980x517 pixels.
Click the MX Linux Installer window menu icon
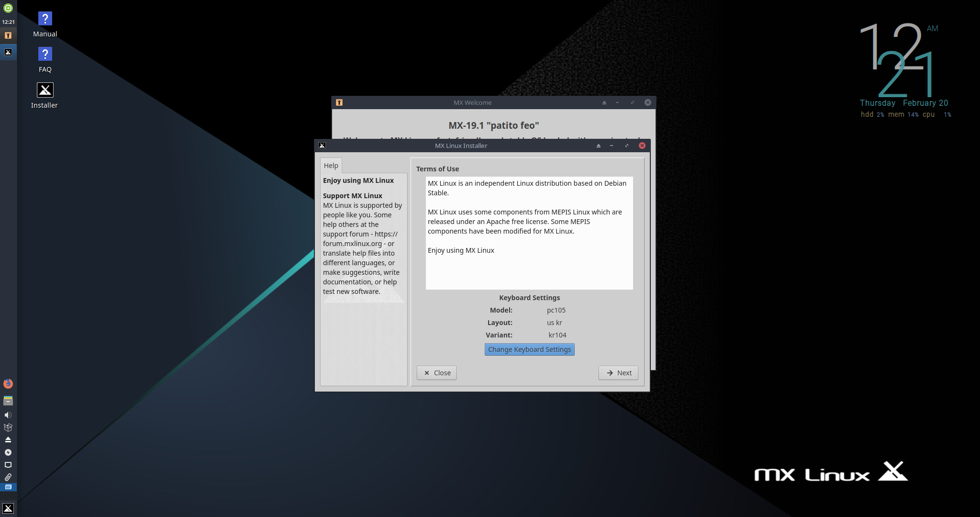click(322, 146)
